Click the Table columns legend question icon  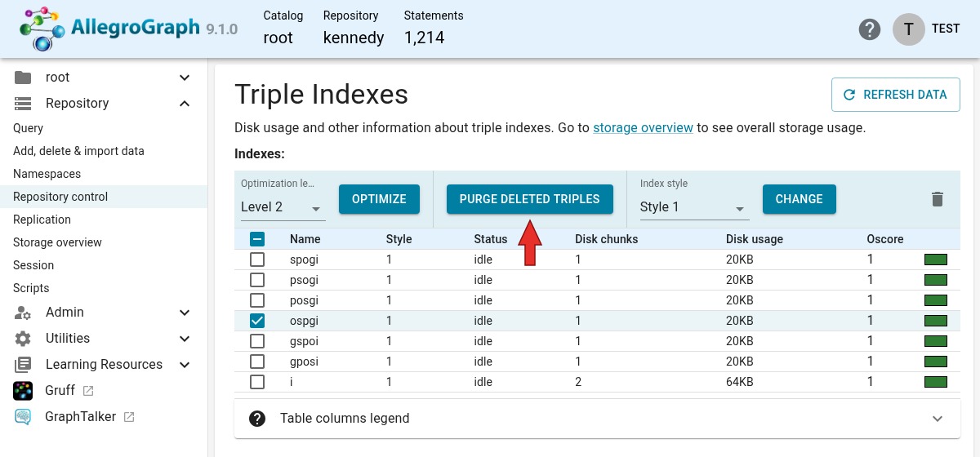257,419
